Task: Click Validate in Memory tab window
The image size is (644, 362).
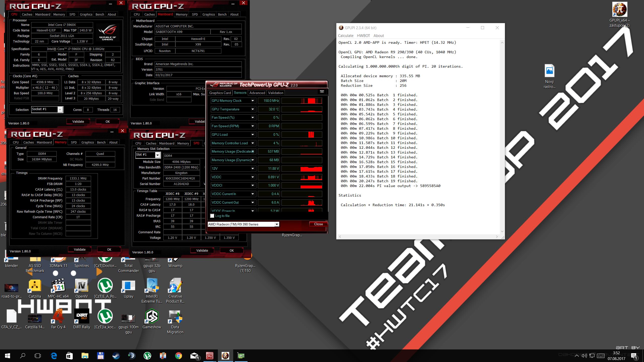Action: 79,249
